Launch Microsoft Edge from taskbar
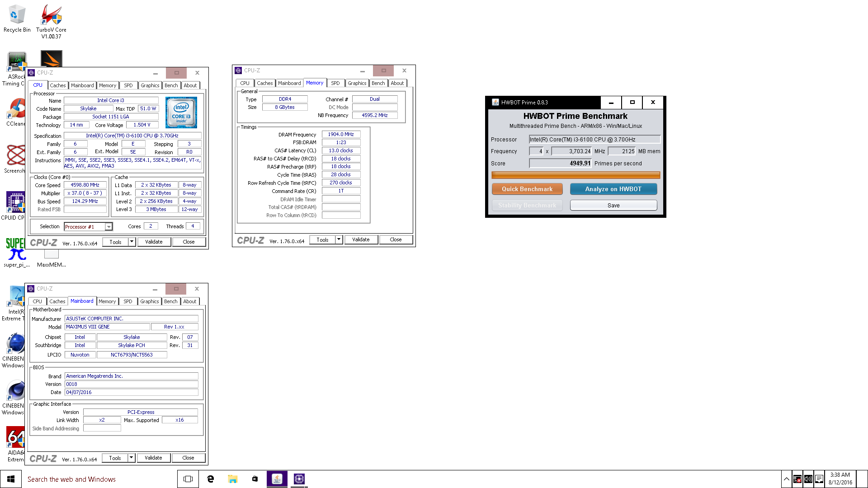 point(210,479)
